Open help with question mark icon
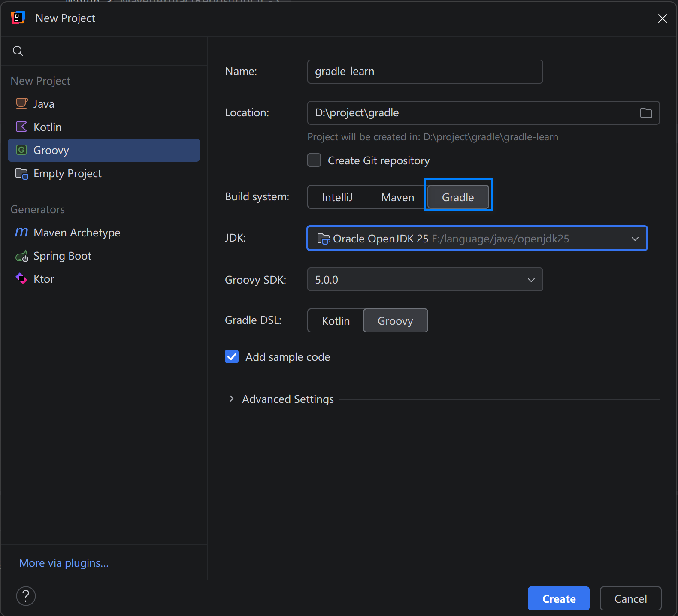Screen dimensions: 678x616 26,596
